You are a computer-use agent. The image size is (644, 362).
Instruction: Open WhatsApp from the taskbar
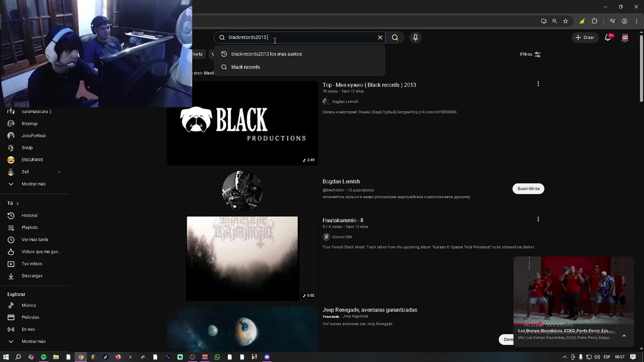click(x=217, y=357)
